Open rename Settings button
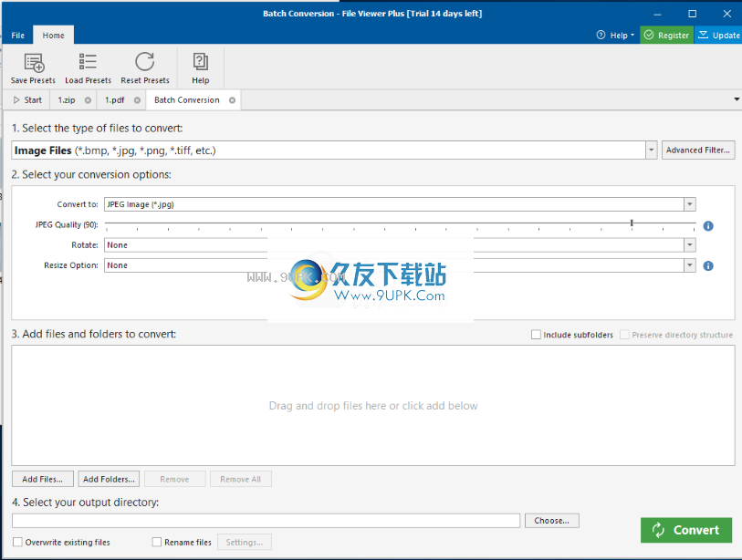The image size is (742, 560). 245,542
